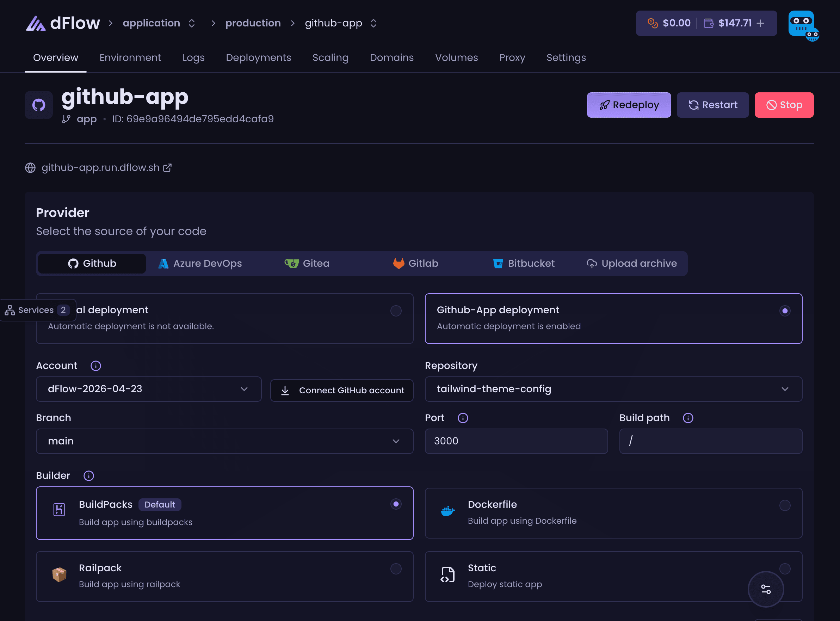Click the $147.71 wallet balance
840x621 pixels.
point(735,23)
